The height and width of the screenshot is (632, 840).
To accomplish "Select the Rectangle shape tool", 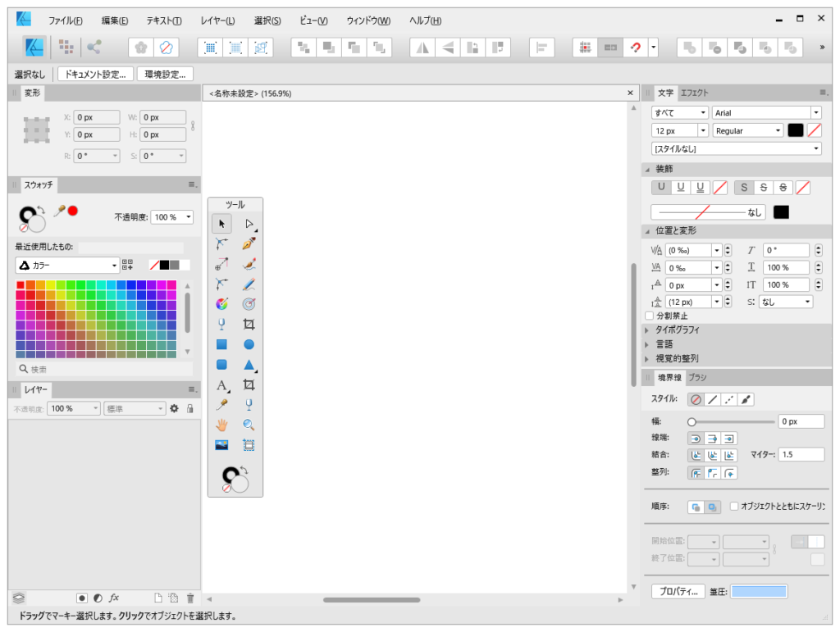I will pyautogui.click(x=221, y=344).
